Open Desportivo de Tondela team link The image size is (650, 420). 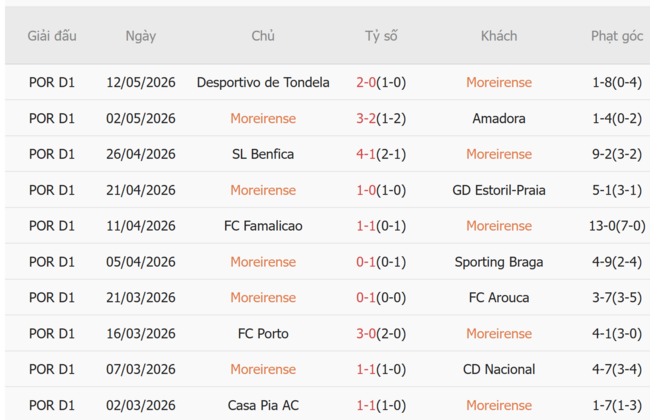pyautogui.click(x=263, y=83)
